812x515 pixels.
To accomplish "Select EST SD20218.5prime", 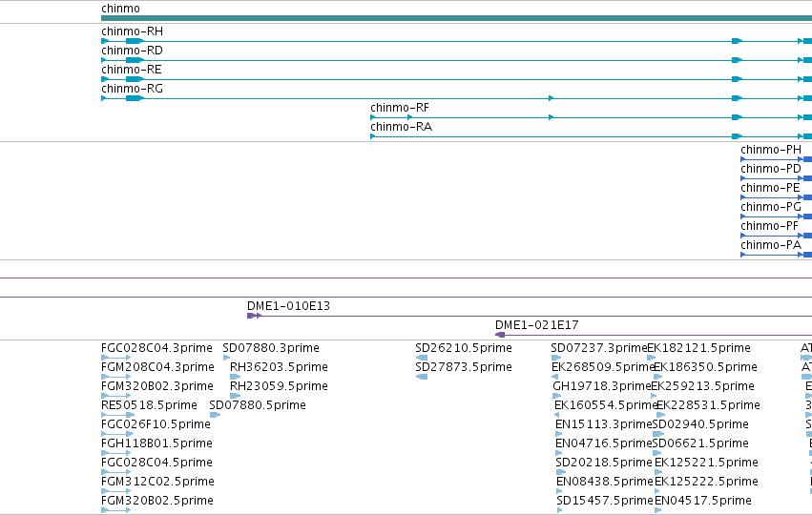I will [604, 463].
